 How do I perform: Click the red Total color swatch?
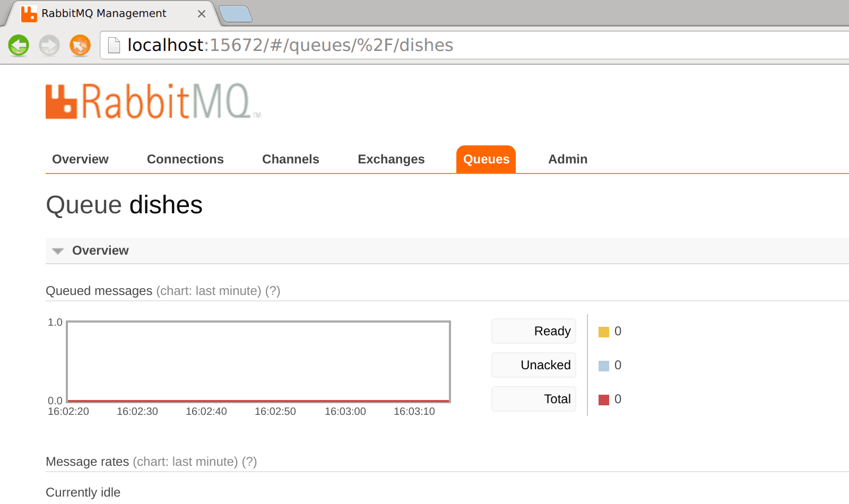pyautogui.click(x=604, y=400)
